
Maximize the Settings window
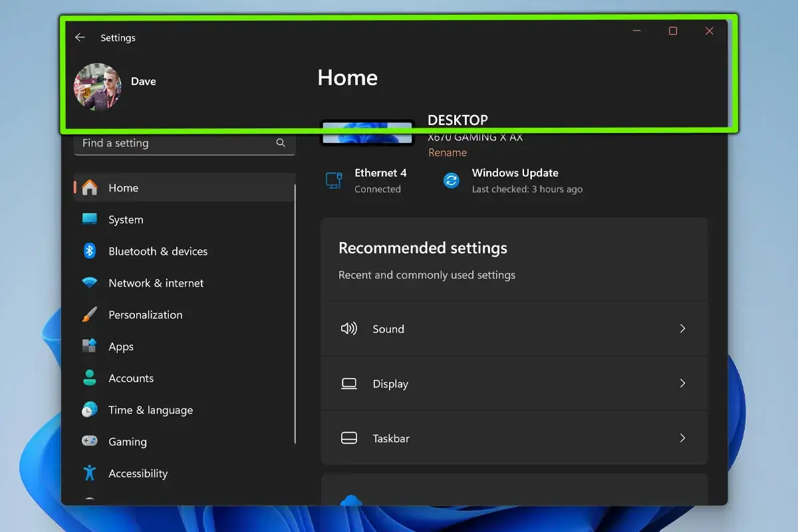click(673, 31)
